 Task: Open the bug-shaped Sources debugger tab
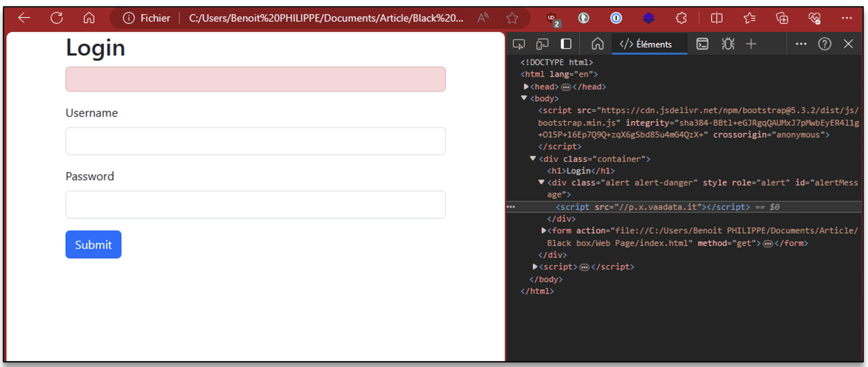pyautogui.click(x=728, y=44)
